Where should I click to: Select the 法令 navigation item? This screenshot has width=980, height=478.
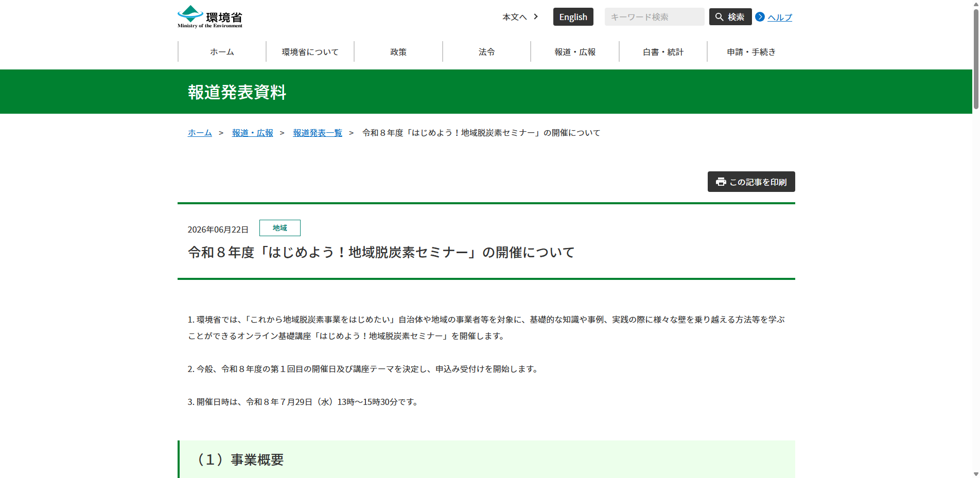487,52
